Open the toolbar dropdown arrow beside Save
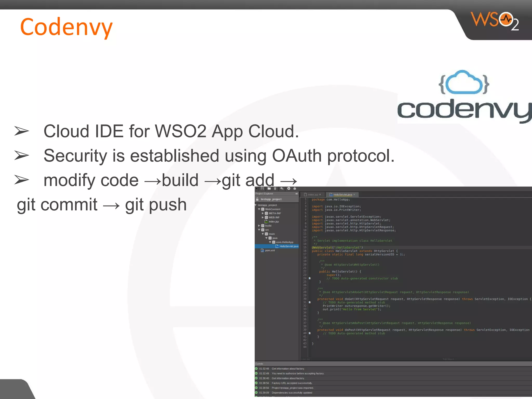This screenshot has height=399, width=532. [257, 189]
